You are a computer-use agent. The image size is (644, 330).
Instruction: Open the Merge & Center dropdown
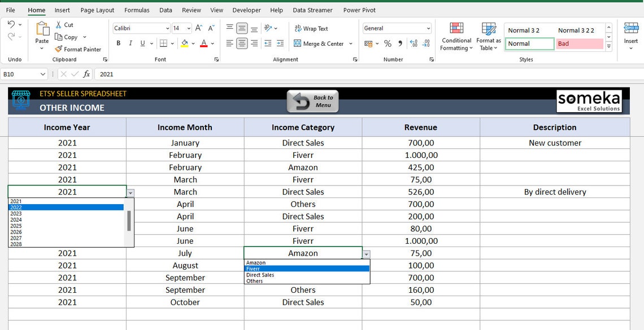coord(350,43)
